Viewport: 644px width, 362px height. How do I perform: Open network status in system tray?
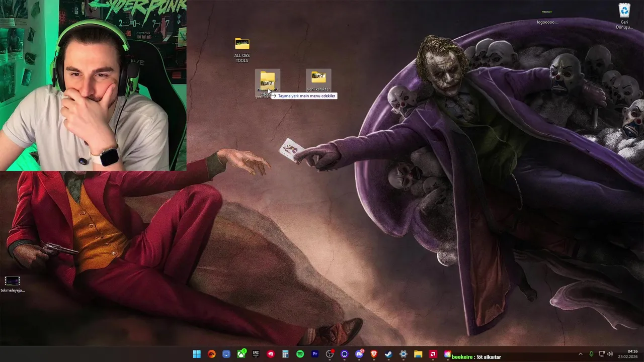(602, 354)
